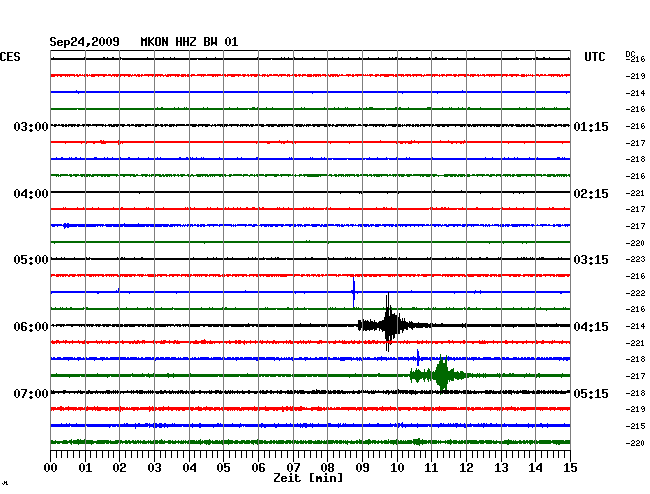
Task: Click minute 08 on the time axis
Action: coord(327,467)
